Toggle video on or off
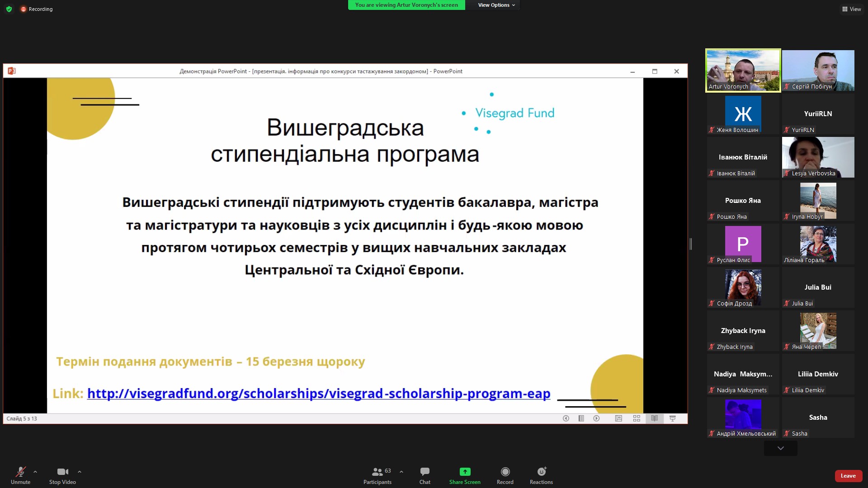Screen dimensions: 868x488 pos(62,475)
